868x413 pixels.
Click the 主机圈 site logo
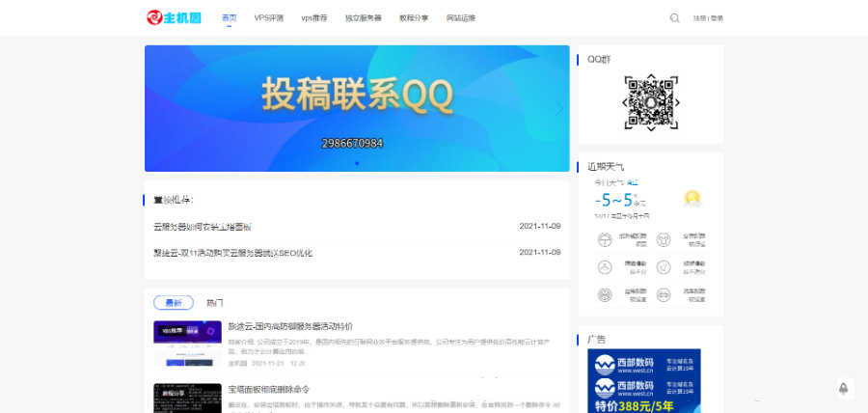coord(174,17)
